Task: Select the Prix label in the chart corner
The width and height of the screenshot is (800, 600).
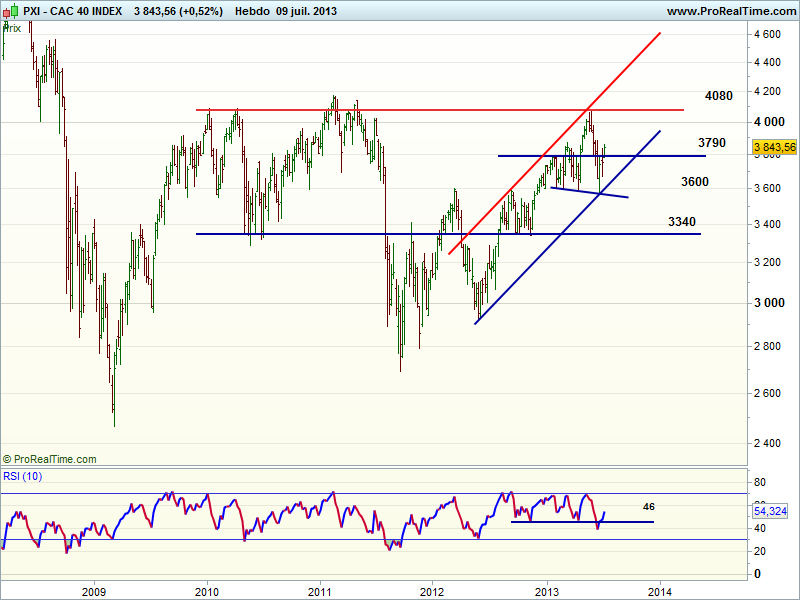Action: coord(12,28)
